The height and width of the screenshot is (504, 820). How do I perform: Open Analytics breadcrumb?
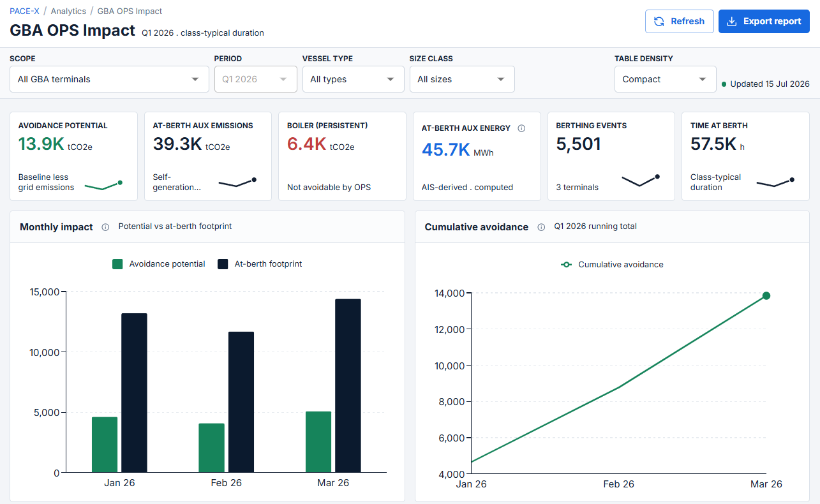point(68,11)
